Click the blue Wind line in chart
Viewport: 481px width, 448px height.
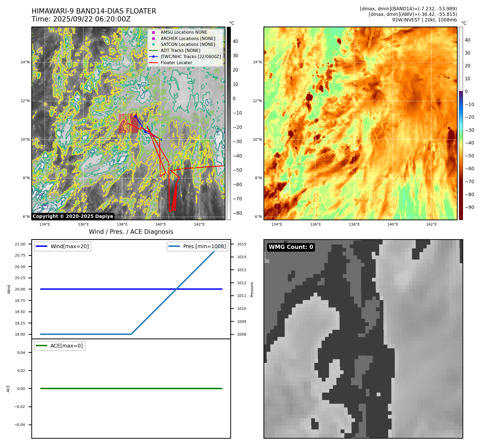pos(131,289)
